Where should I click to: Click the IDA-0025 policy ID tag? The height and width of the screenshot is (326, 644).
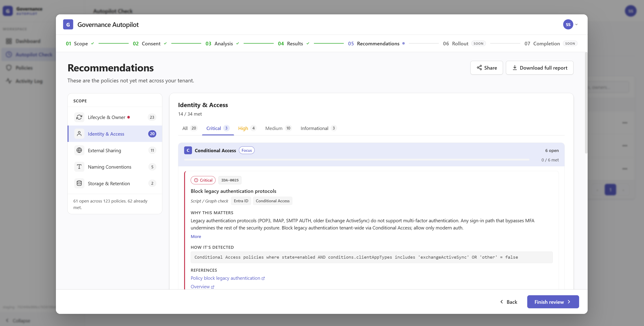(x=230, y=180)
